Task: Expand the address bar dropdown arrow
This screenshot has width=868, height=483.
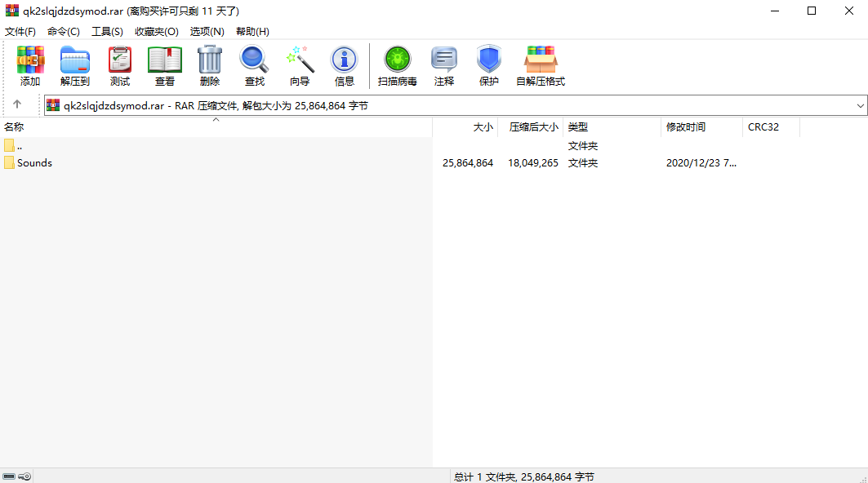Action: [861, 106]
